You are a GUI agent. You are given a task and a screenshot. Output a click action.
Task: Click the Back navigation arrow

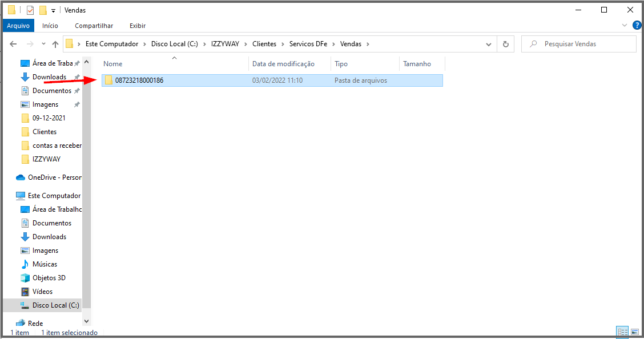pyautogui.click(x=14, y=44)
